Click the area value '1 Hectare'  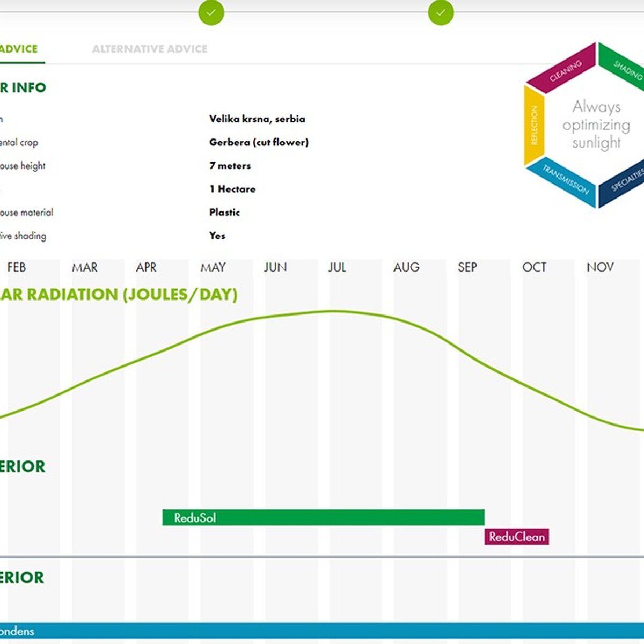tap(232, 189)
